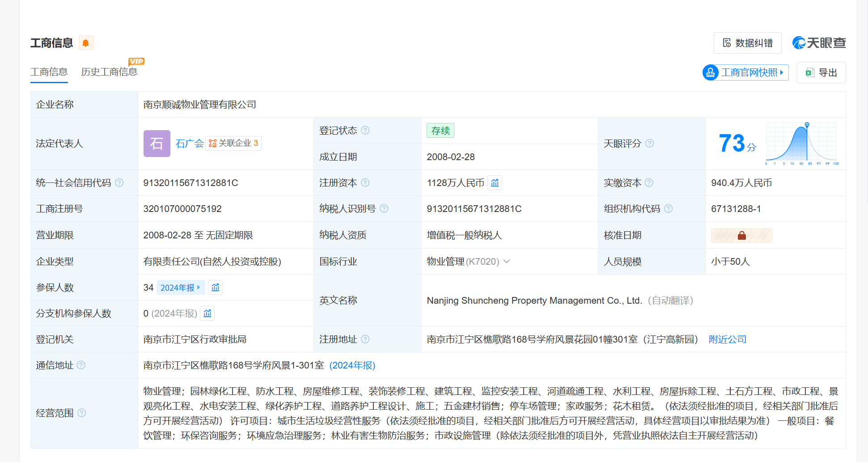Switch to the 历史工商信息 tab

coord(109,72)
